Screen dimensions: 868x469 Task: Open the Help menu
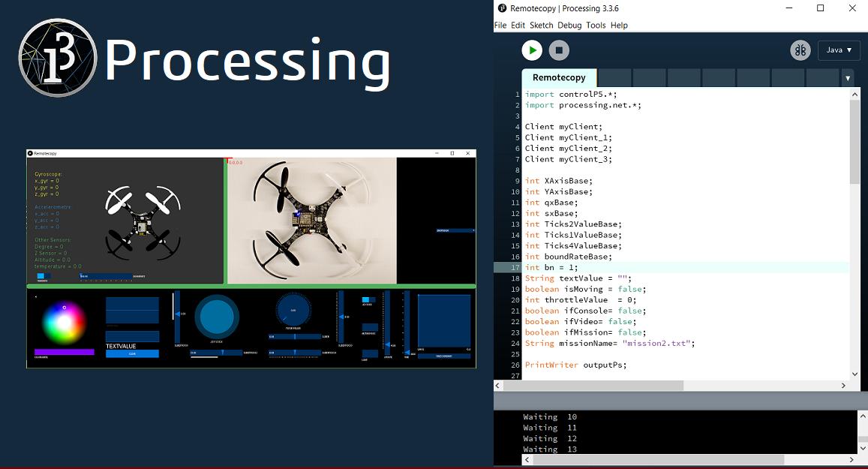click(x=619, y=26)
